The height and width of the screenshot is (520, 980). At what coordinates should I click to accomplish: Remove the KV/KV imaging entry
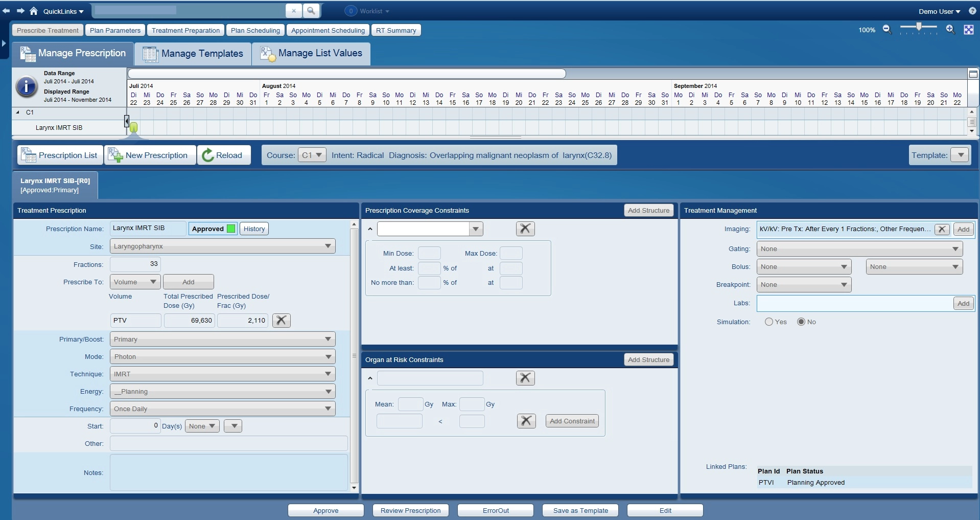tap(942, 229)
